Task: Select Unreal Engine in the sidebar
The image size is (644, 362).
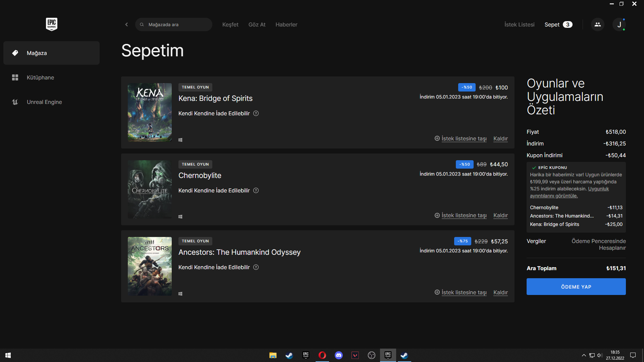Action: click(51, 102)
